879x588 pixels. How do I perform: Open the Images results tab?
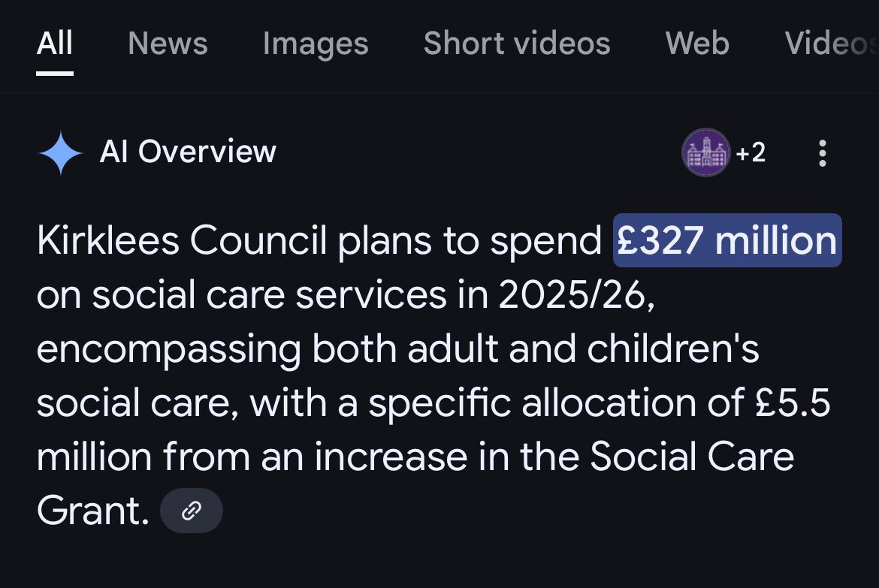pos(316,44)
